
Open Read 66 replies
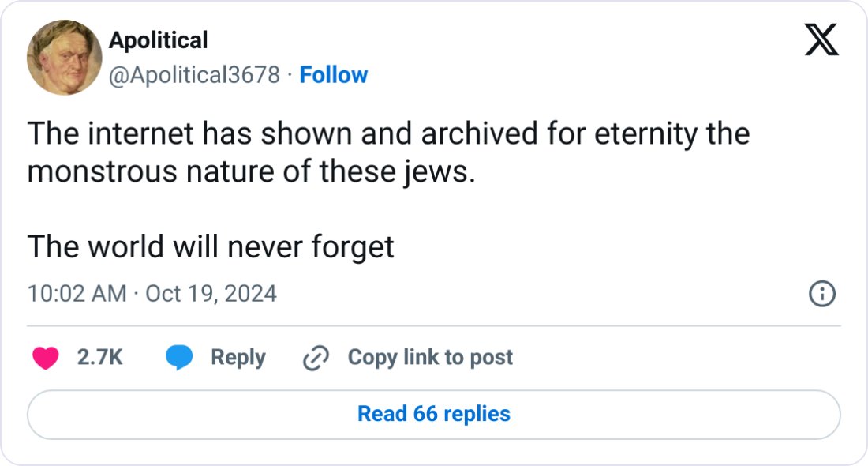click(x=434, y=415)
